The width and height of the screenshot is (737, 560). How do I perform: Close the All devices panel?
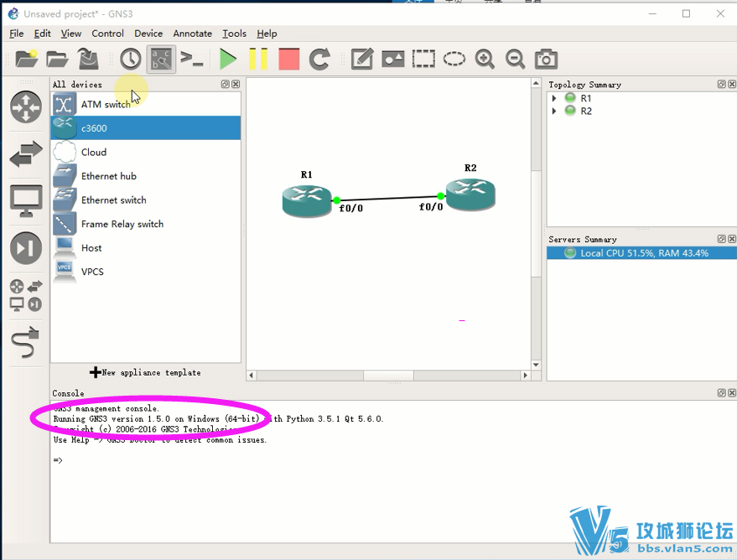[236, 84]
